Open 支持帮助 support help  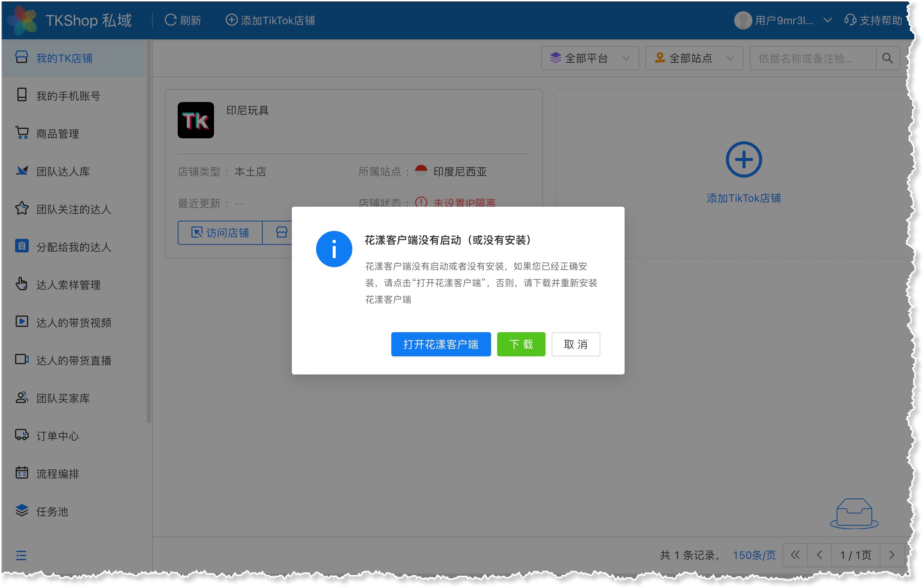(x=873, y=20)
